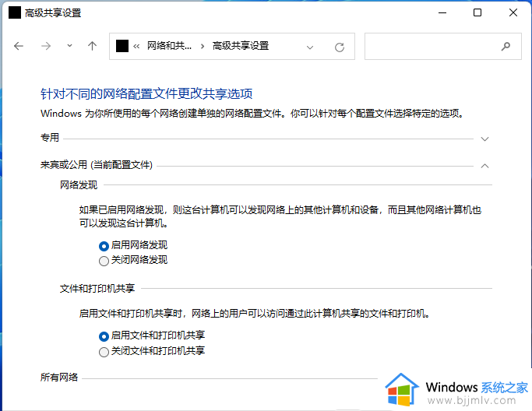Click heading 针对不同的网络配置文件更改共享选项
This screenshot has height=411, width=532.
pos(146,93)
